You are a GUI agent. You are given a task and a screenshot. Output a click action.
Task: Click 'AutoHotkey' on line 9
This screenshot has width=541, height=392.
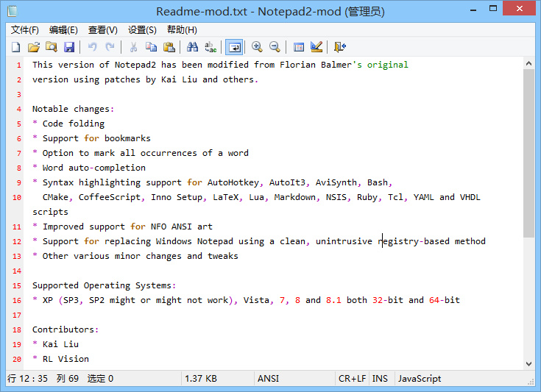point(233,182)
